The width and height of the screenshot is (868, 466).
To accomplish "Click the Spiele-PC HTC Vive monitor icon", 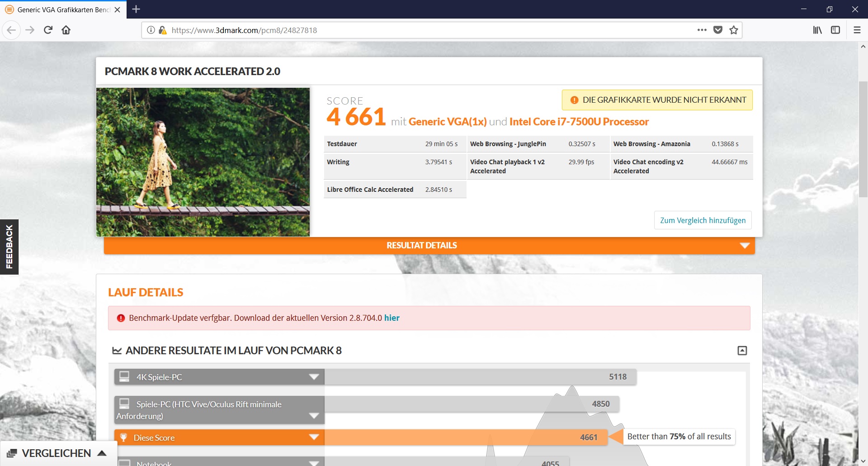I will 124,404.
